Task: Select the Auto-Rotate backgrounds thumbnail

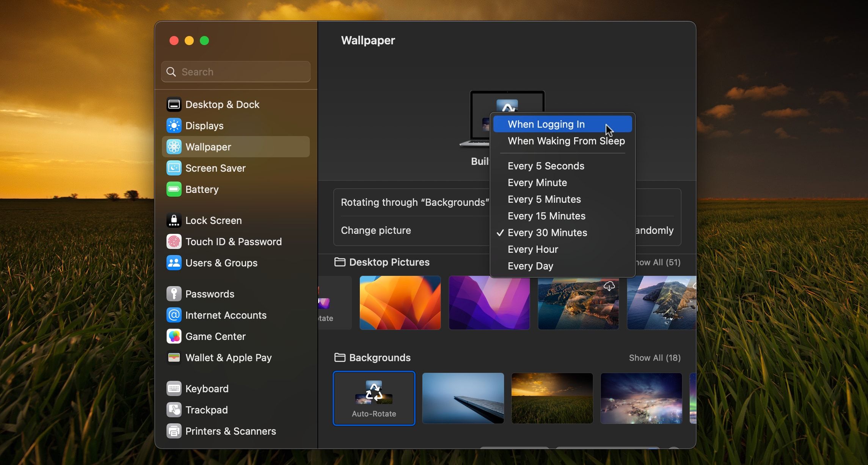Action: coord(374,398)
